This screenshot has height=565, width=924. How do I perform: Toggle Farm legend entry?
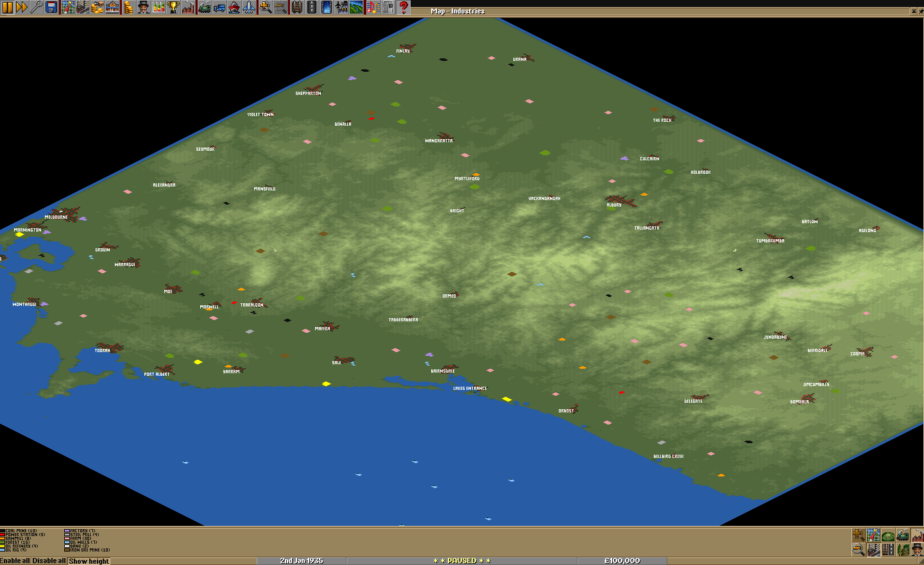(78, 539)
